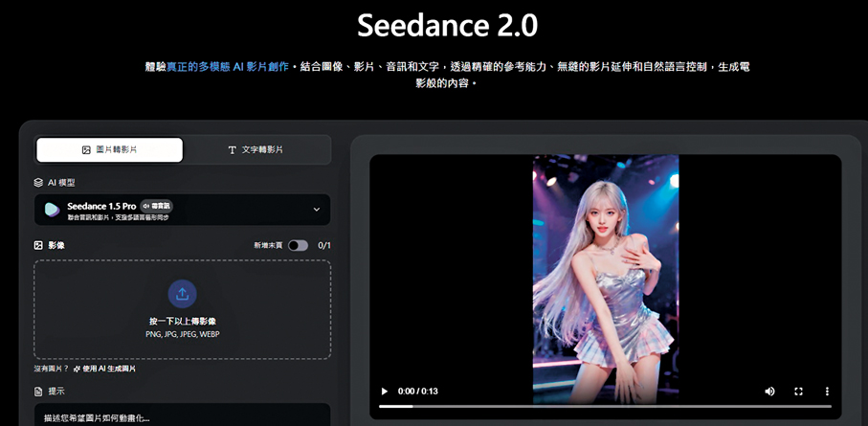Click 按一下以上傳影像 upload area text
Viewport: 868px width, 426px height.
coord(182,321)
